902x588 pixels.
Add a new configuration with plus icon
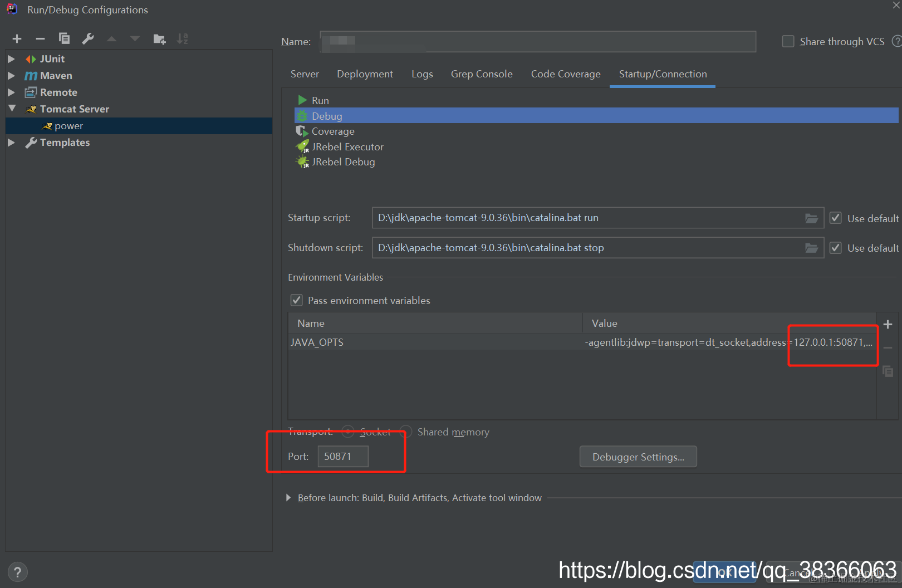click(17, 38)
